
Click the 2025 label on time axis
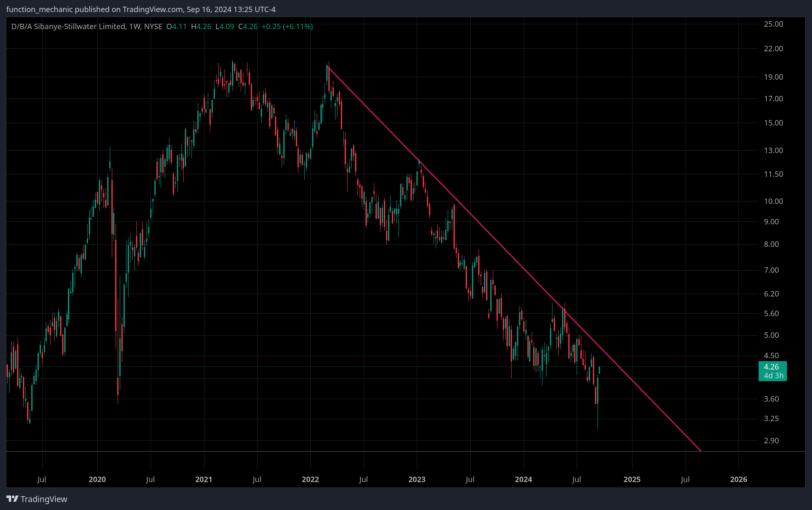632,480
